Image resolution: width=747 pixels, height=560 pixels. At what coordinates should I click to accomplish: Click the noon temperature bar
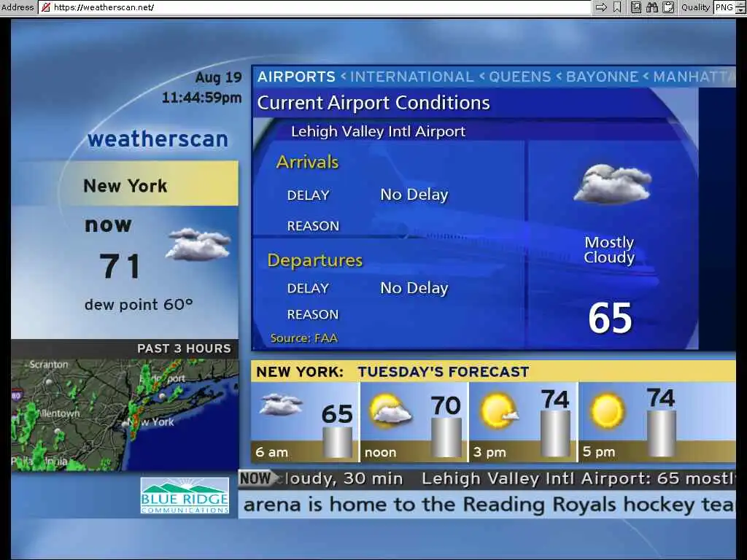coord(446,437)
